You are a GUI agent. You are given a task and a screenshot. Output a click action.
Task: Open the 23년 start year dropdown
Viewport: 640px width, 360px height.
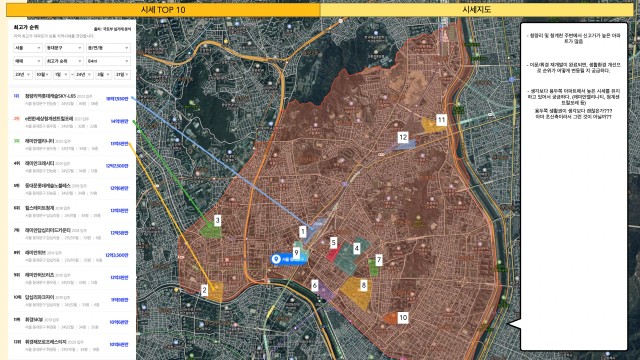(x=22, y=75)
